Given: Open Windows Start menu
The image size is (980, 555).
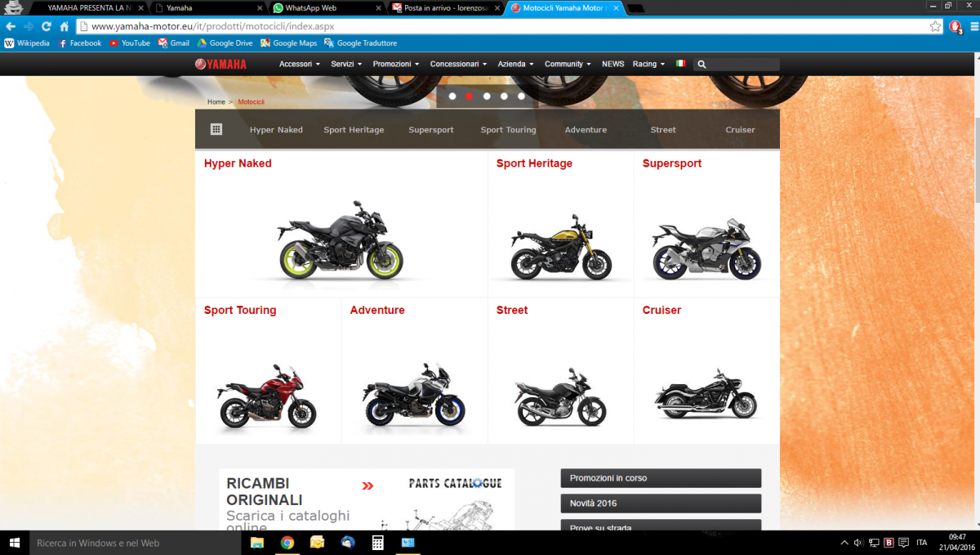Looking at the screenshot, I should click(15, 543).
